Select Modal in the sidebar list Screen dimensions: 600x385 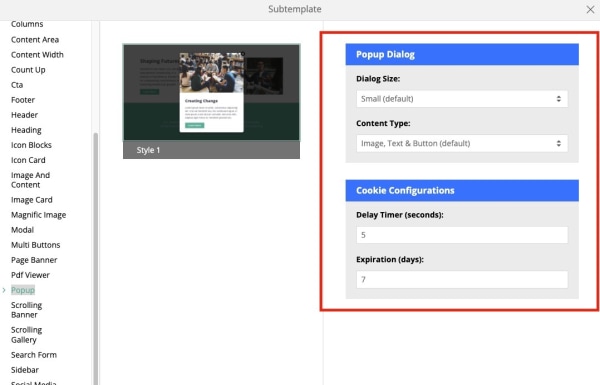coord(22,230)
